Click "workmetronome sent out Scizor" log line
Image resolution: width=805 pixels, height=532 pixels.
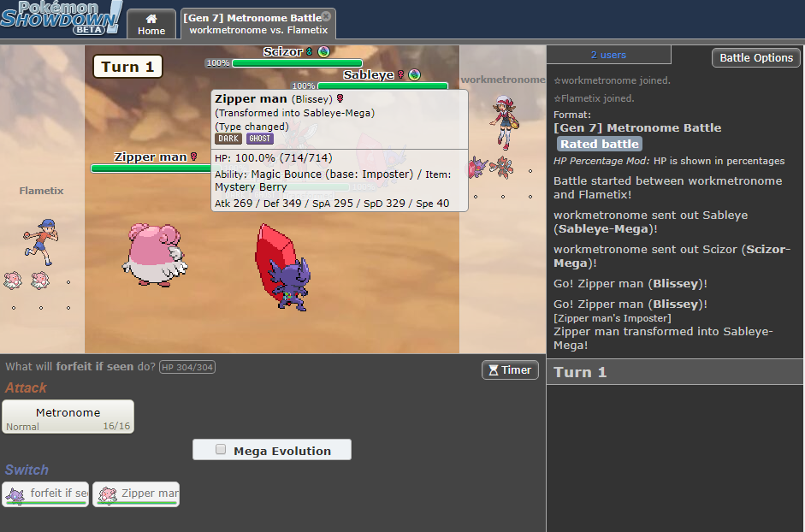[672, 257]
